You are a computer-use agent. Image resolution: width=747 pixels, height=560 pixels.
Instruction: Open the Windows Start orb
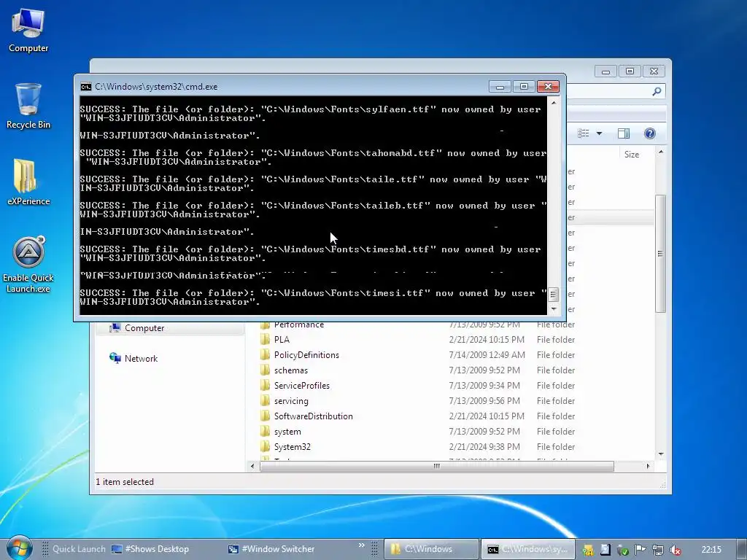coord(19,548)
